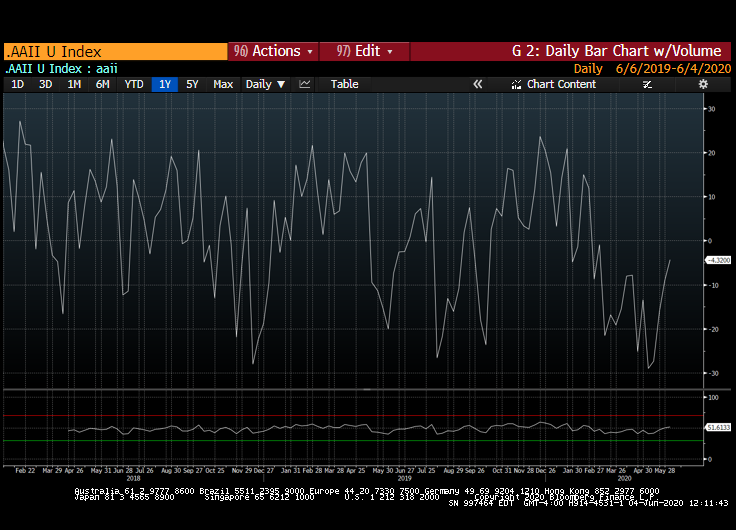The height and width of the screenshot is (530, 736).
Task: Open the Edit menu dropdown
Action: pos(364,51)
